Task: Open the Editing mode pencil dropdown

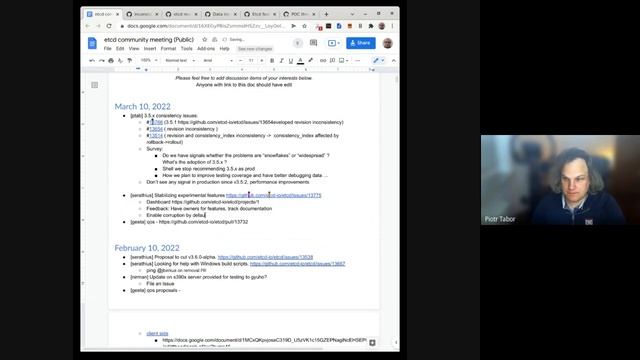Action: 378,60
